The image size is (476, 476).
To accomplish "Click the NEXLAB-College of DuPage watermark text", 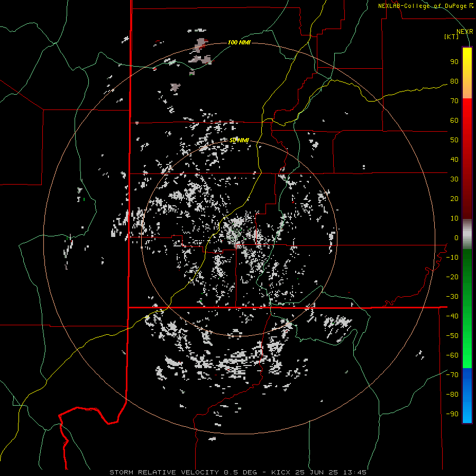I will pos(425,6).
